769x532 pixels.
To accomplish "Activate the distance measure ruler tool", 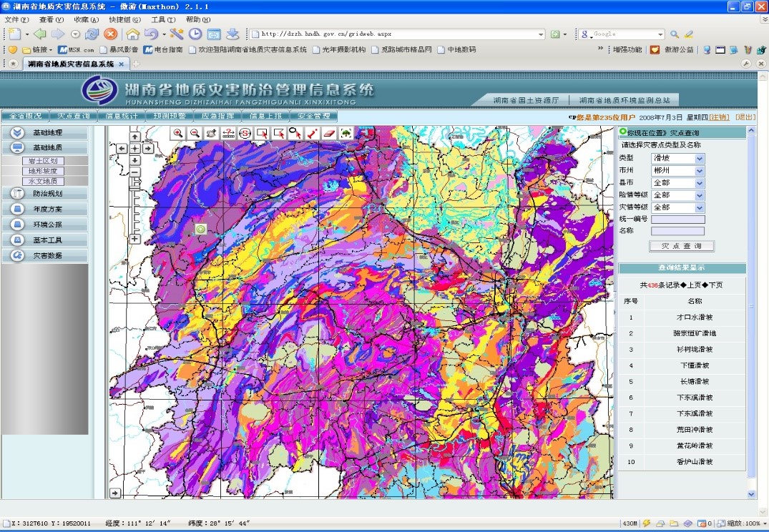I will pyautogui.click(x=228, y=133).
